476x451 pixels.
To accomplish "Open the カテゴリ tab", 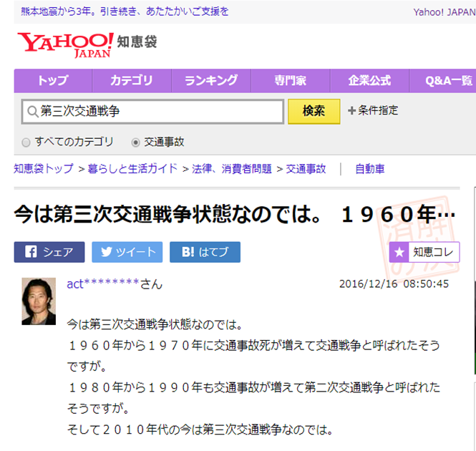I will point(132,81).
